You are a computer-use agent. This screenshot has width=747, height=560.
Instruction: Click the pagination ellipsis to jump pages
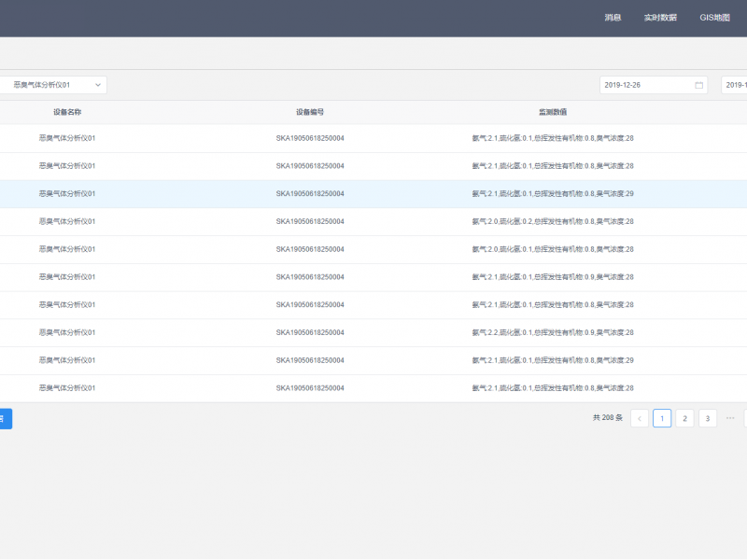[x=730, y=418]
